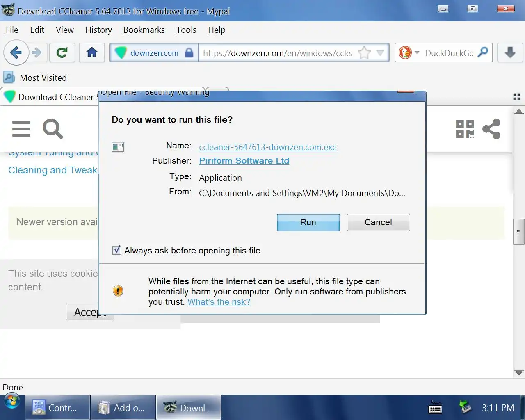Switch to Control Panel taskbar item

tap(57, 408)
